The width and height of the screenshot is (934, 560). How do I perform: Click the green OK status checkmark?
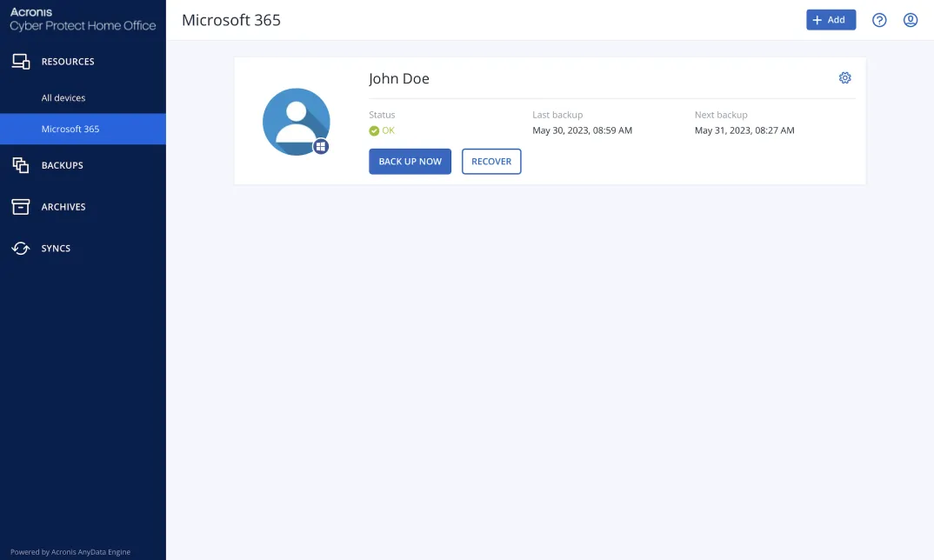pos(374,130)
